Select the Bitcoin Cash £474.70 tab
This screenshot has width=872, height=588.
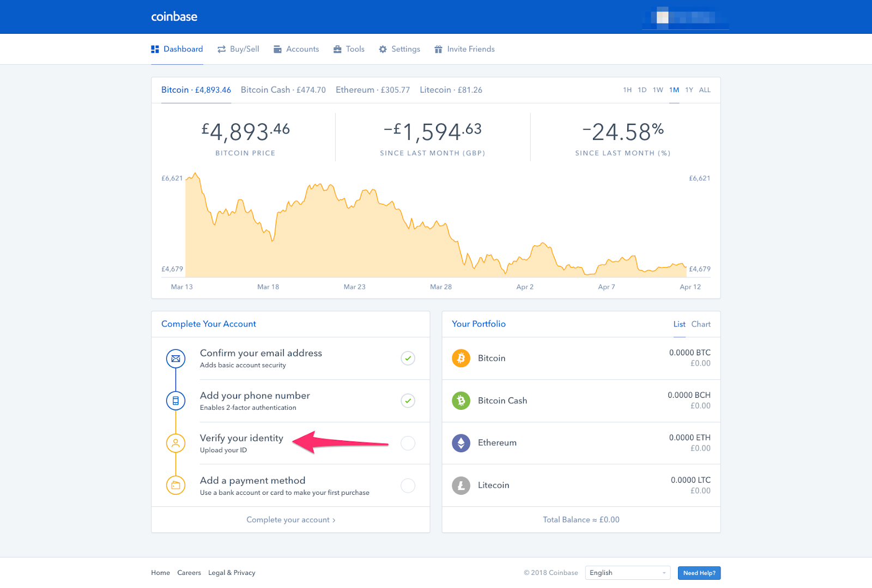pyautogui.click(x=283, y=90)
